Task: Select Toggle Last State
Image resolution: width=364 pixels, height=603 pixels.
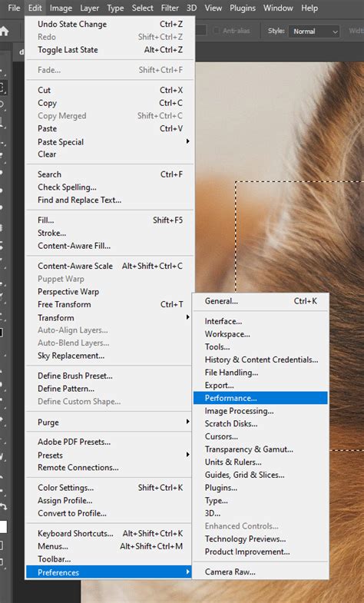Action: (x=110, y=50)
